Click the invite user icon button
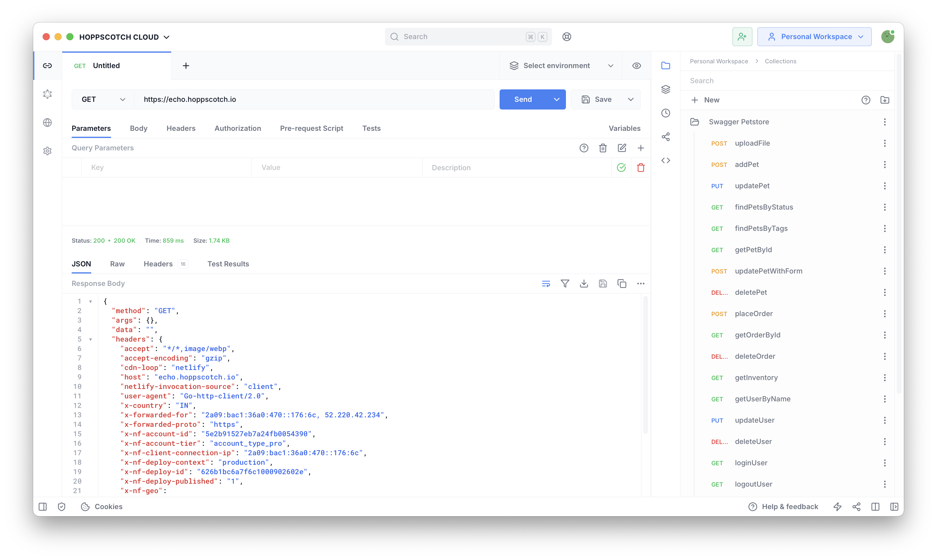This screenshot has width=937, height=560. coord(742,37)
